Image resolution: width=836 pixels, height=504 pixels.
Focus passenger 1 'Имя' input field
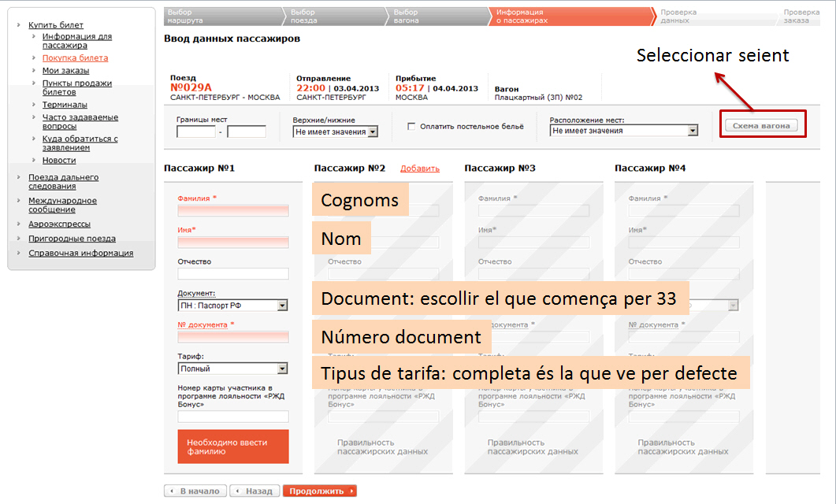tap(233, 243)
